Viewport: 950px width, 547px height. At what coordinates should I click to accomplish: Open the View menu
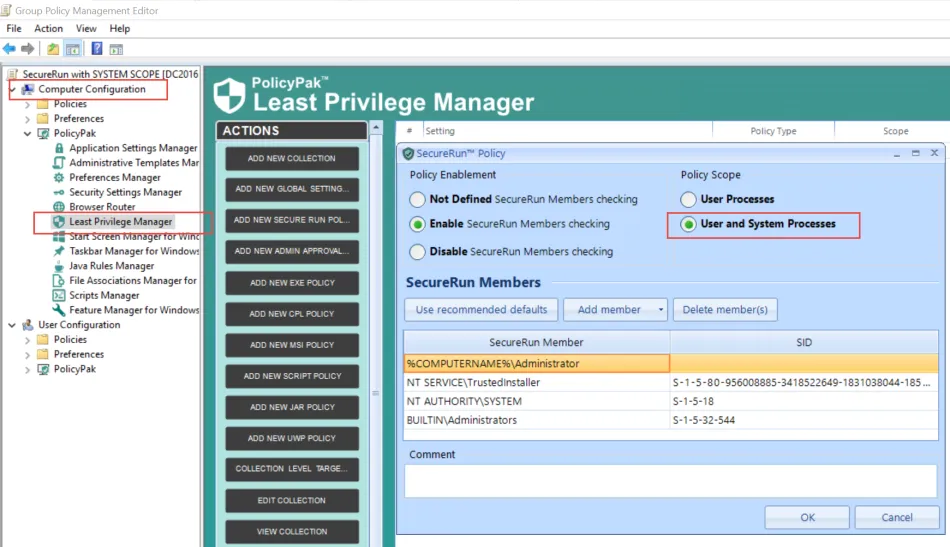[86, 28]
